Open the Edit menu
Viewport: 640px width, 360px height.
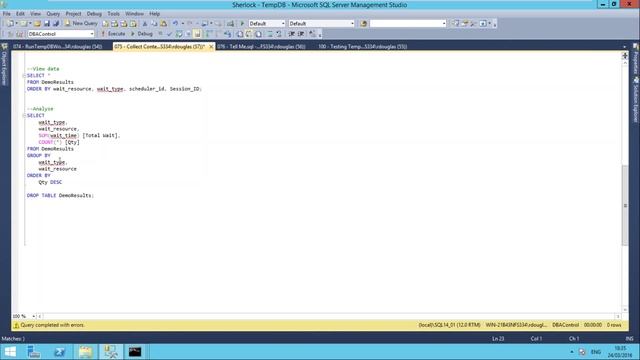tap(20, 13)
